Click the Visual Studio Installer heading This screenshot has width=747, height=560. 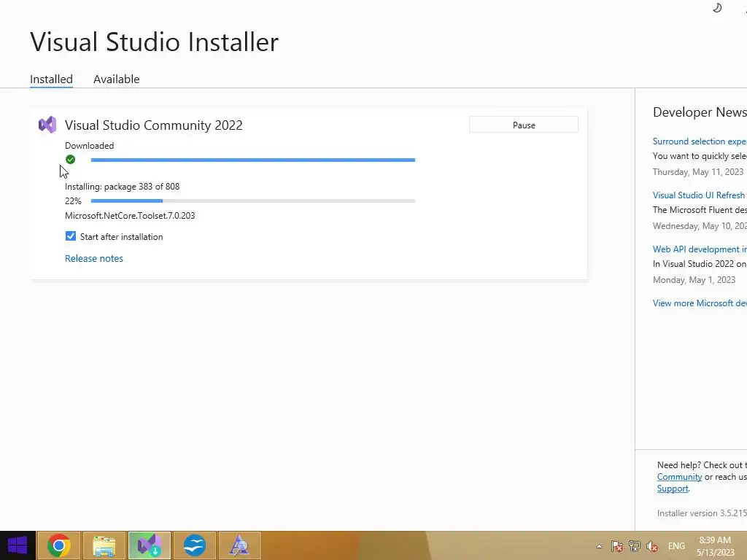coord(155,42)
